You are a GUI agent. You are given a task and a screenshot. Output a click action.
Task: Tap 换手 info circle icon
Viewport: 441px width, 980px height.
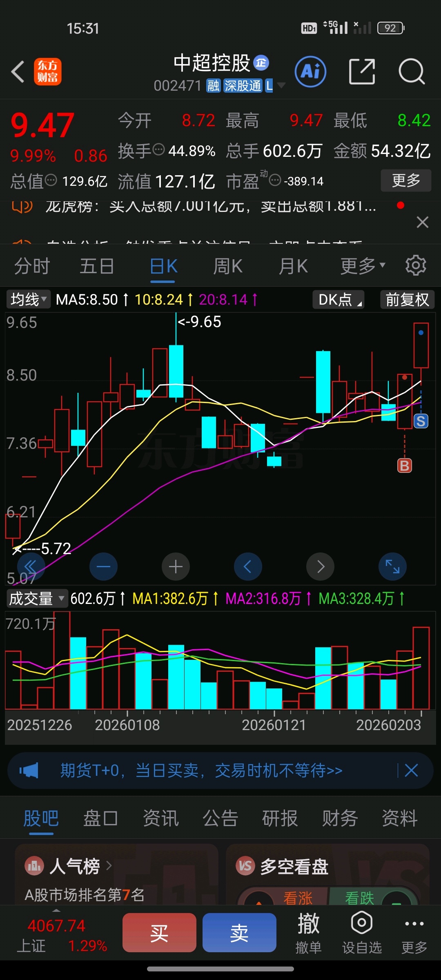tap(158, 149)
